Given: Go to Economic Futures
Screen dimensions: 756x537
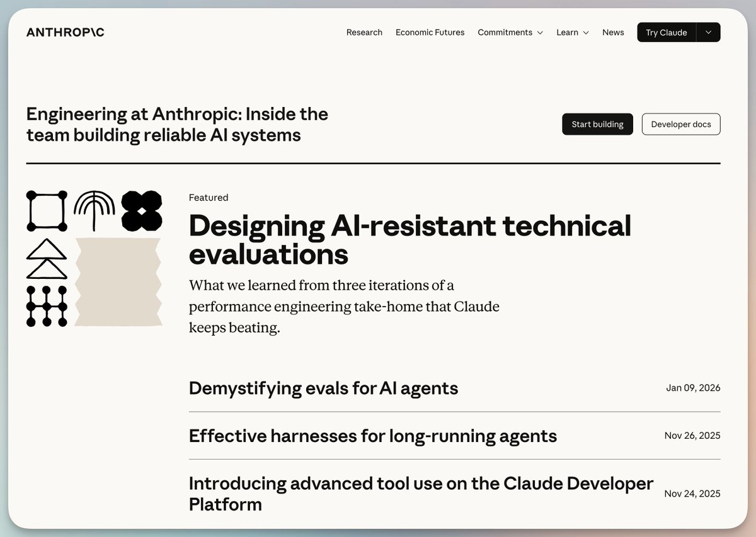Looking at the screenshot, I should tap(430, 32).
